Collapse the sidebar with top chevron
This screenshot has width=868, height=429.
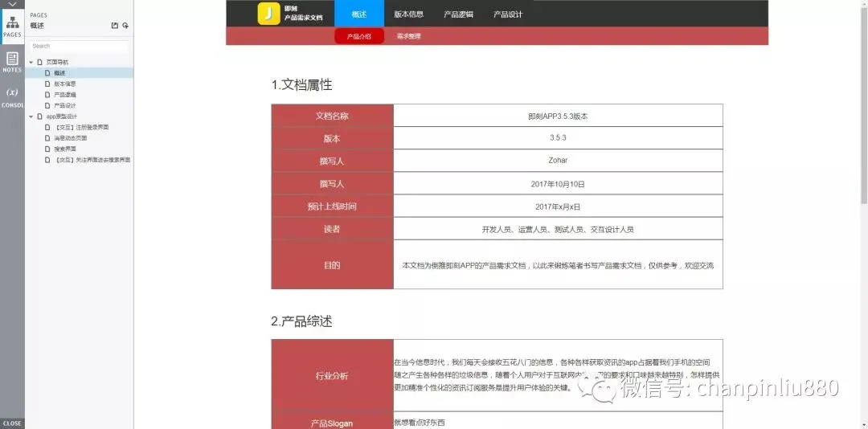click(x=12, y=4)
